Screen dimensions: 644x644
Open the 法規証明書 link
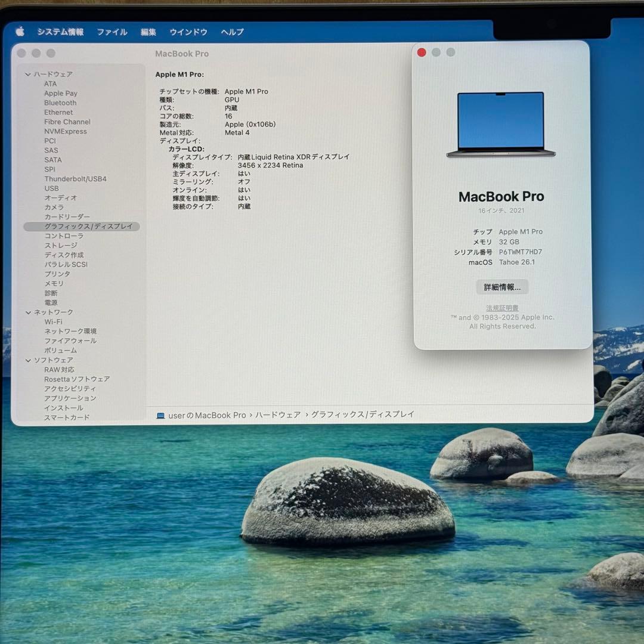(501, 307)
